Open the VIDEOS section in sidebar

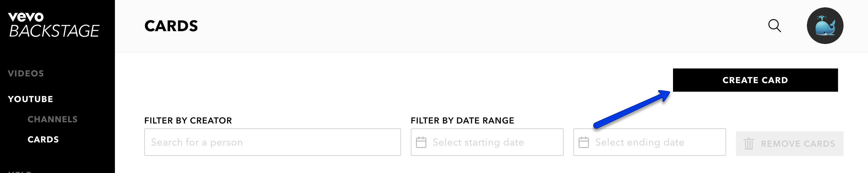26,74
